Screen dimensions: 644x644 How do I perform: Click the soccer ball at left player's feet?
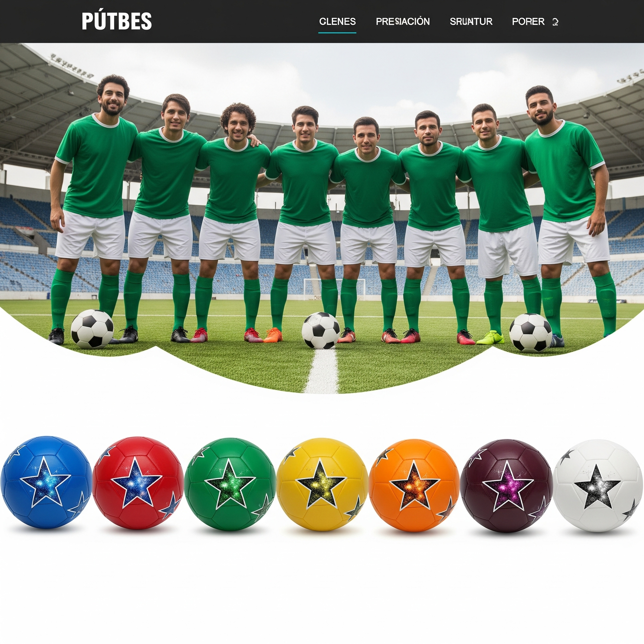pos(92,329)
